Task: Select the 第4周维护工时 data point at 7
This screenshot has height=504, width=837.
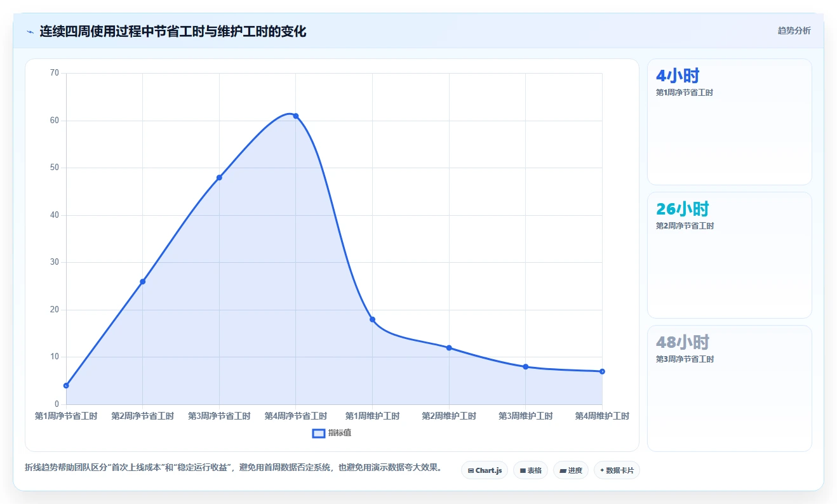Action: point(602,371)
